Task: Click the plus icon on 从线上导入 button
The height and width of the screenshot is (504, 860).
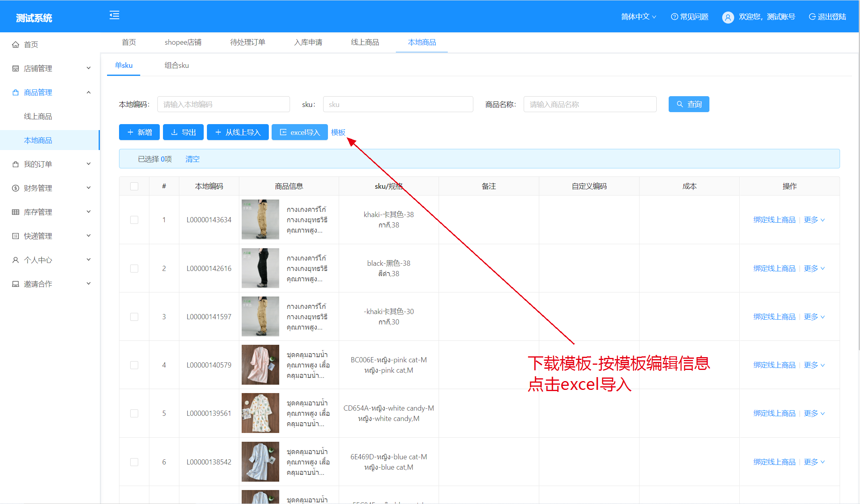Action: click(218, 132)
